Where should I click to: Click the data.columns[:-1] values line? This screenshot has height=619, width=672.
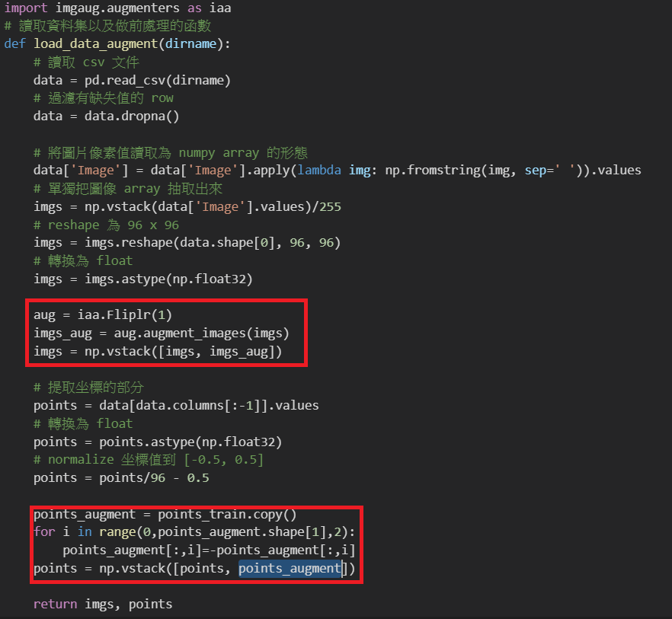coord(176,405)
